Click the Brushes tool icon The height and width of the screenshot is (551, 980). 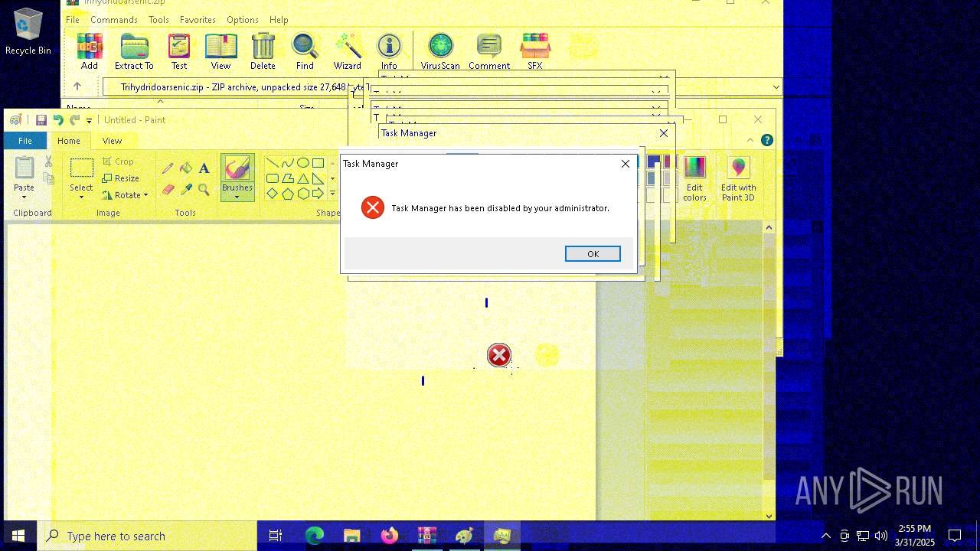(x=237, y=168)
